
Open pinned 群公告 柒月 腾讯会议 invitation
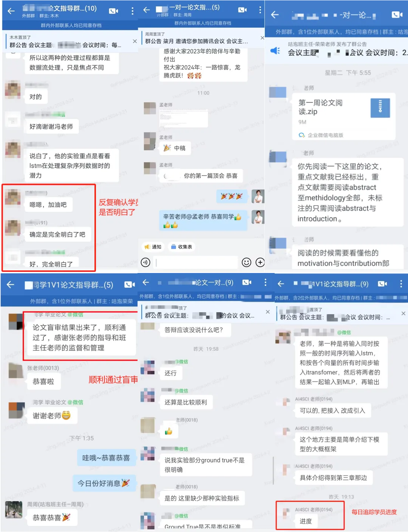point(196,41)
